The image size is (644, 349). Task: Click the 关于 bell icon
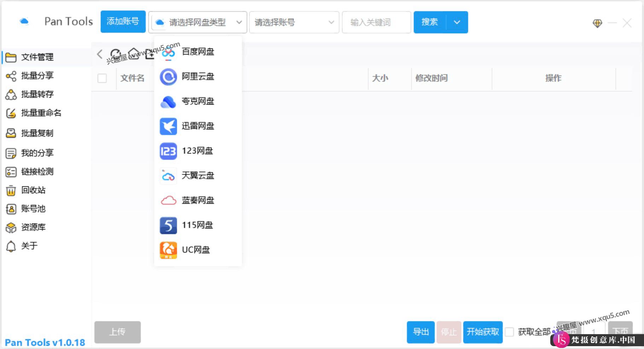point(11,246)
